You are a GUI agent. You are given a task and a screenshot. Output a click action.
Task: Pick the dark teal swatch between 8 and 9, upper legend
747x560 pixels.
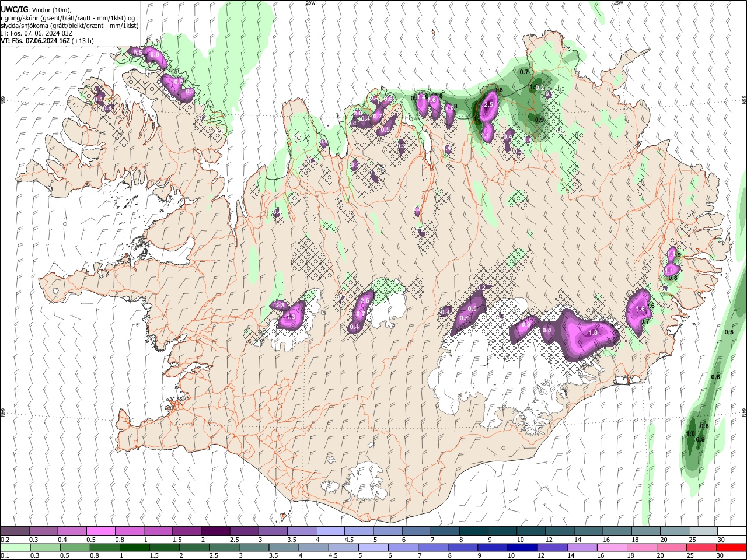473,531
